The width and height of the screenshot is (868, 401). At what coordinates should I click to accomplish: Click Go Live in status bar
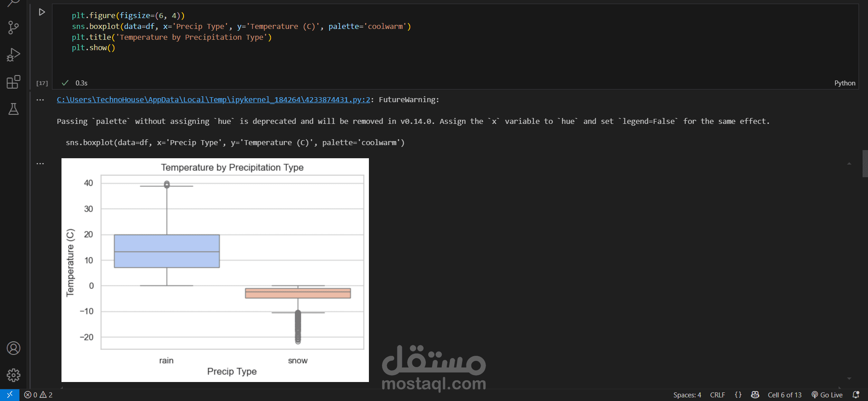pos(827,395)
